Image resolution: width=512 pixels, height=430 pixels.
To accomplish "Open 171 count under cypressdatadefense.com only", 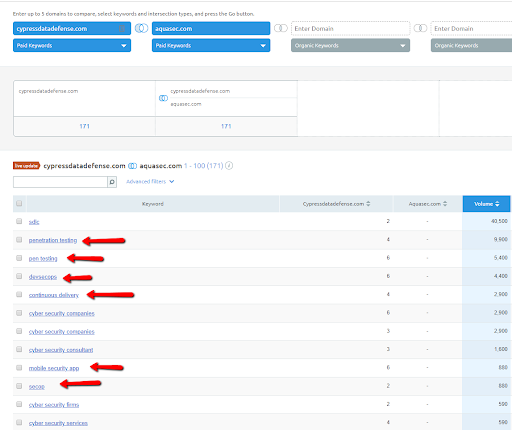I will tap(85, 126).
